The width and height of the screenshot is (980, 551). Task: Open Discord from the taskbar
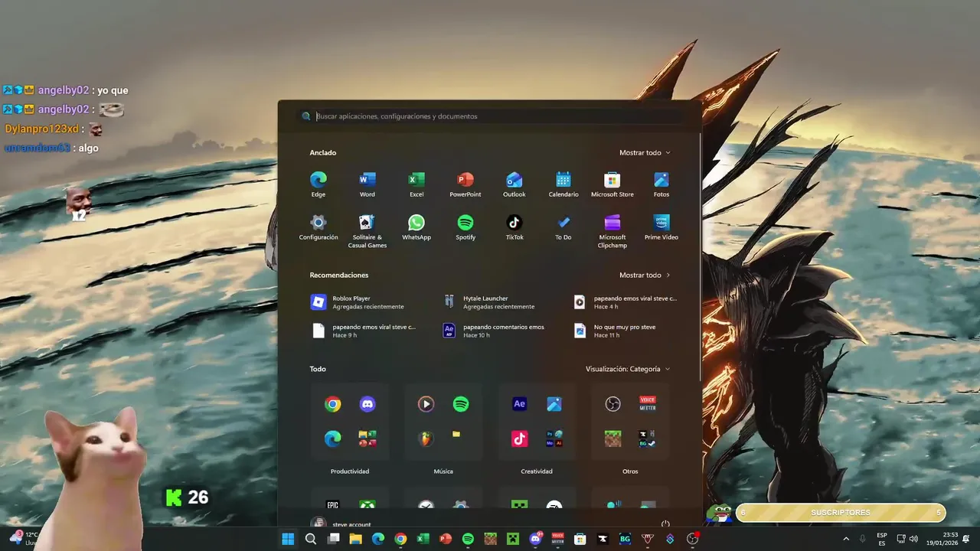pyautogui.click(x=535, y=539)
